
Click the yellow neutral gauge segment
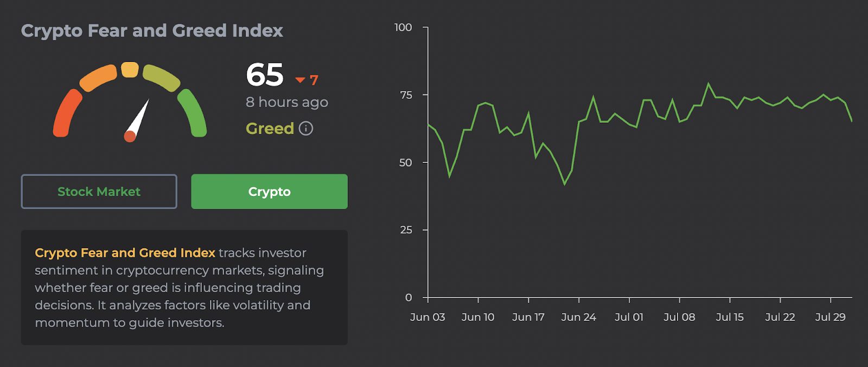[130, 69]
